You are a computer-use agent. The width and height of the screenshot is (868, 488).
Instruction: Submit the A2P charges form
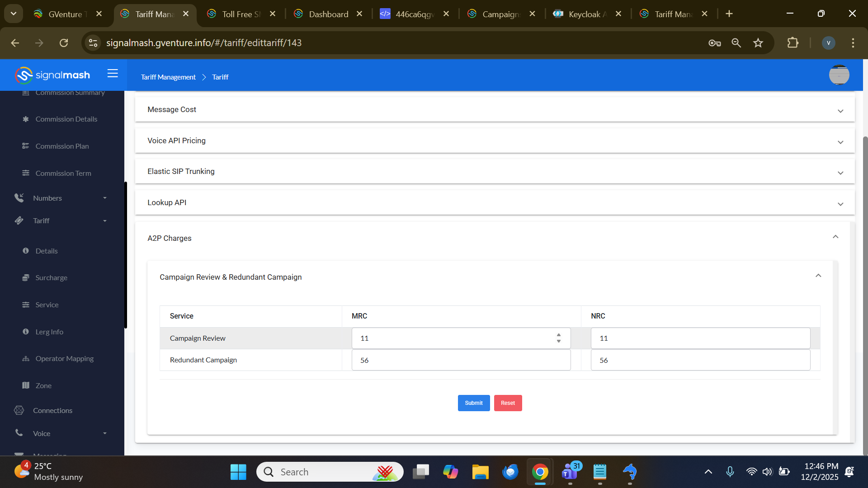[x=473, y=403]
